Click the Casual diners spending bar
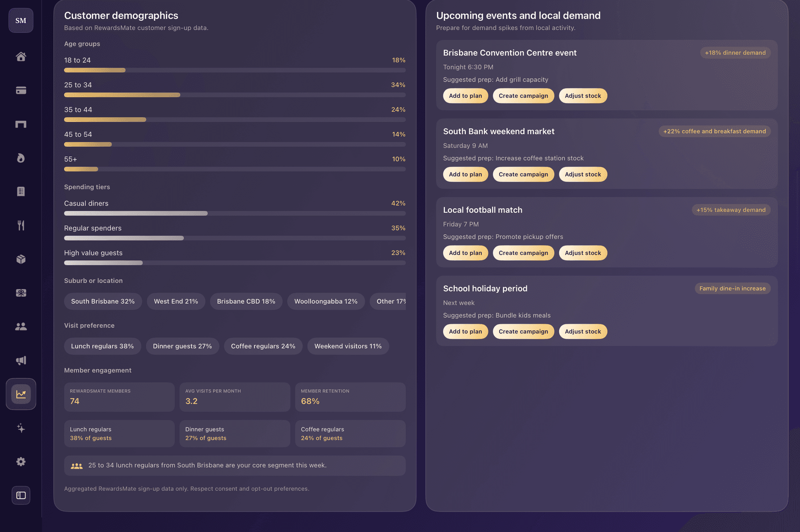 (x=235, y=214)
